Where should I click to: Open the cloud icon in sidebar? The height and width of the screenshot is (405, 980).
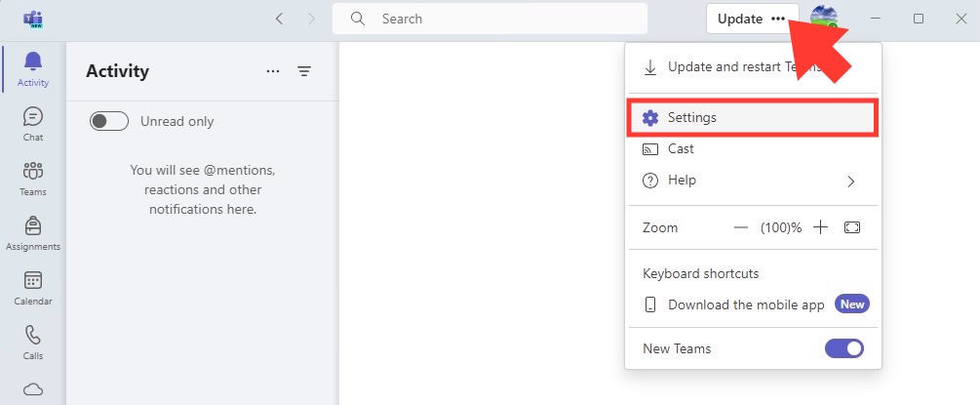[x=32, y=390]
